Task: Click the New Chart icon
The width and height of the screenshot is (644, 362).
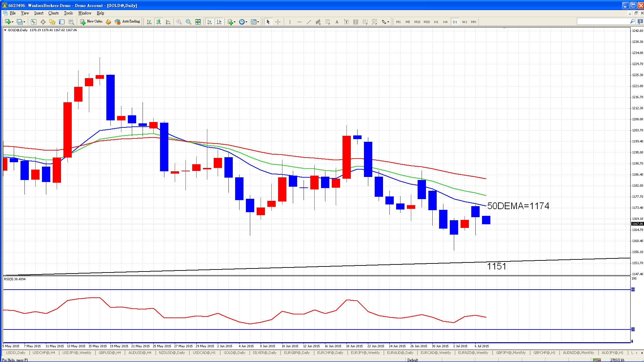Action: (8, 22)
